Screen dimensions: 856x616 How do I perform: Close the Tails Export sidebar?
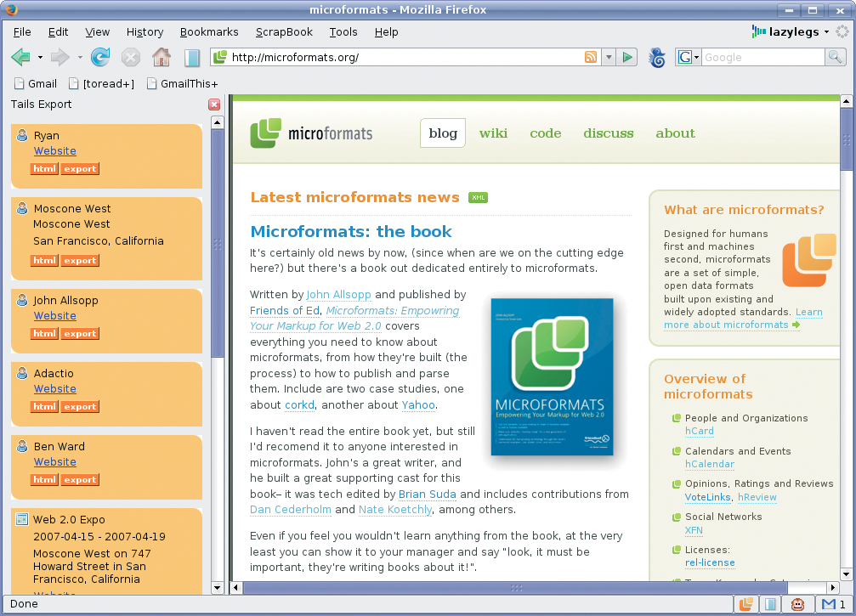(x=214, y=105)
